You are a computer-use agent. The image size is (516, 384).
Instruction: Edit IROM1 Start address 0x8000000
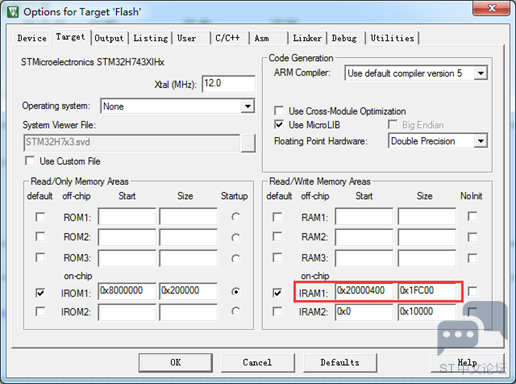pyautogui.click(x=127, y=291)
